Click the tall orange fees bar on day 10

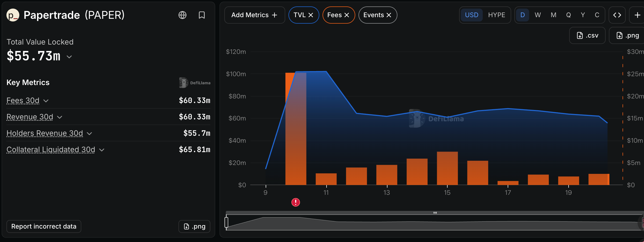[296, 129]
